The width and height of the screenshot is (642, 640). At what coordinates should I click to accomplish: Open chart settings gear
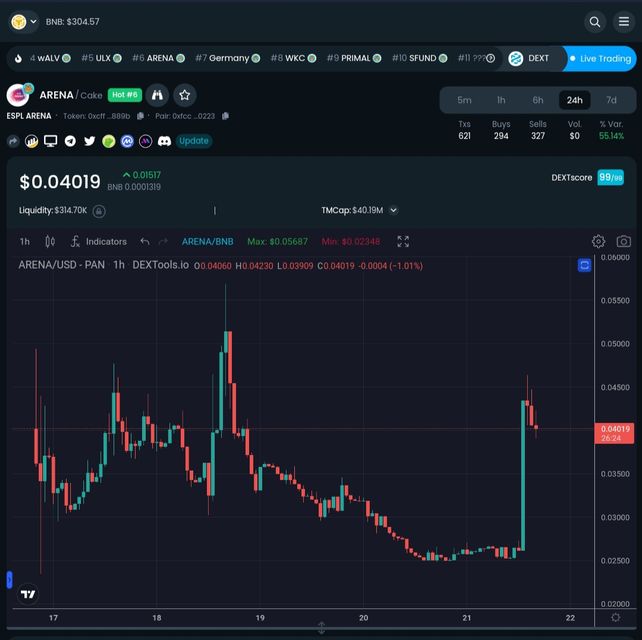(x=598, y=242)
